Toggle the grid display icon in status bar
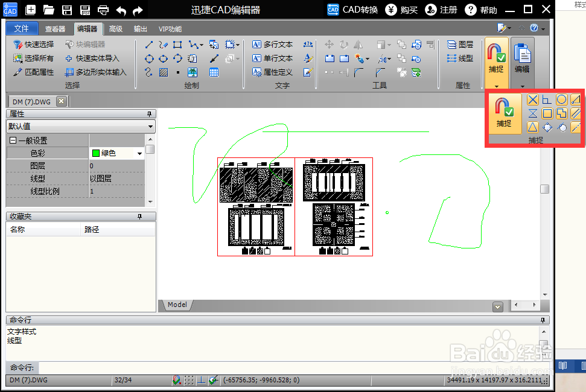The width and height of the screenshot is (586, 392). (x=189, y=381)
